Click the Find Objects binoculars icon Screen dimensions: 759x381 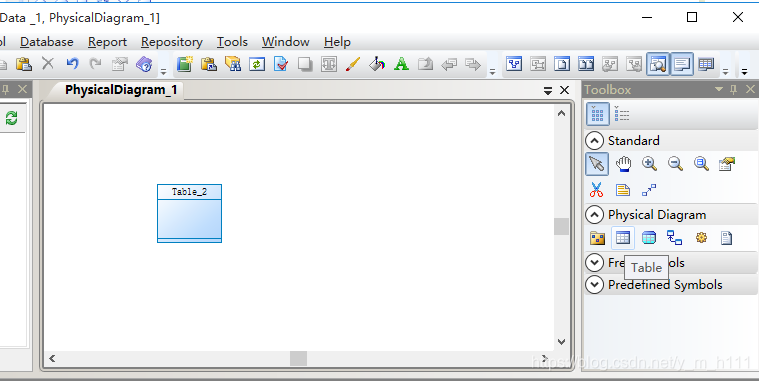[x=233, y=64]
